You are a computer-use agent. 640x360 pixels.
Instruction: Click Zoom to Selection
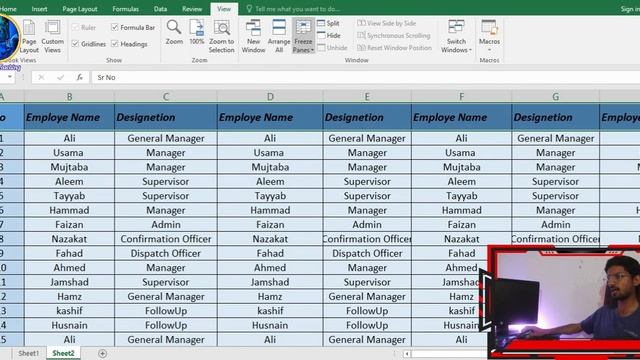tap(222, 37)
